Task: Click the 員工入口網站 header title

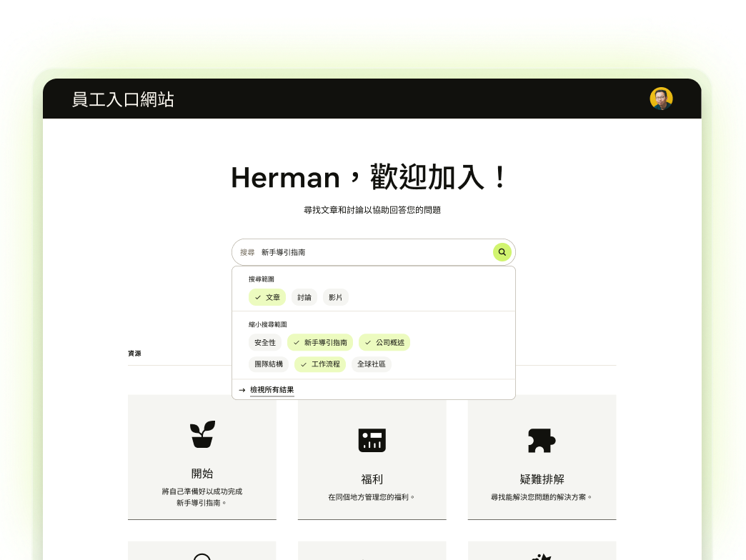Action: tap(122, 100)
